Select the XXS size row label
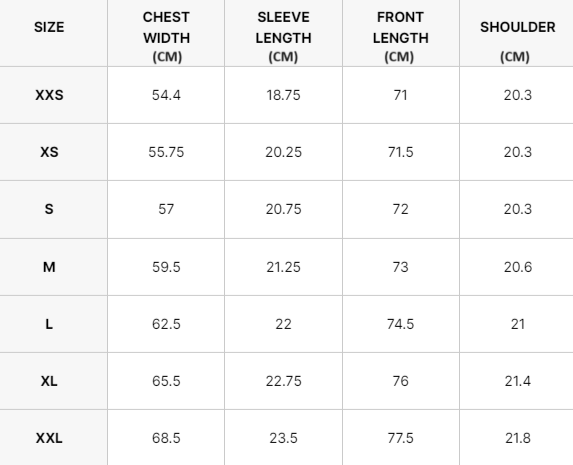 49,95
